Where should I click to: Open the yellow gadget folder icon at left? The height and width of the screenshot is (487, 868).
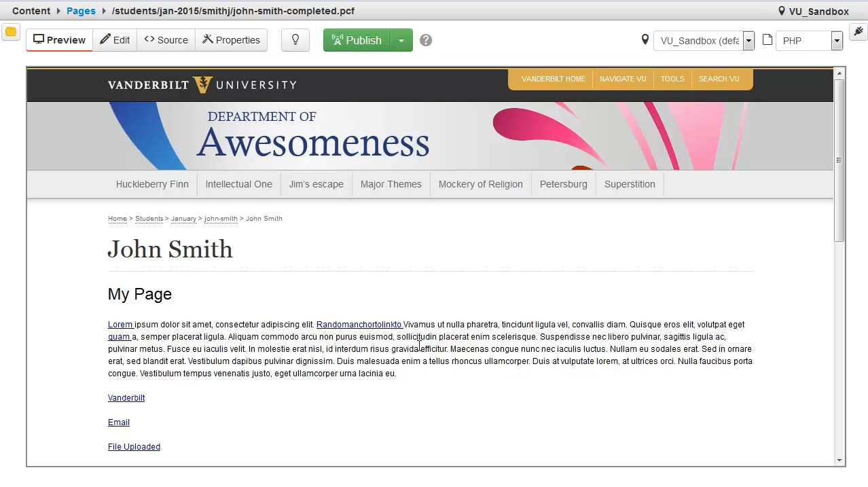point(10,32)
